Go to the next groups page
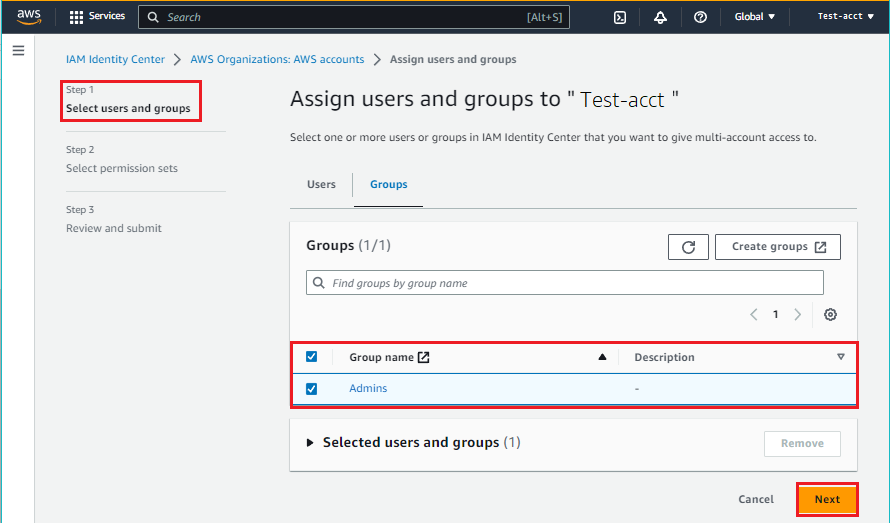Image resolution: width=890 pixels, height=523 pixels. [797, 315]
